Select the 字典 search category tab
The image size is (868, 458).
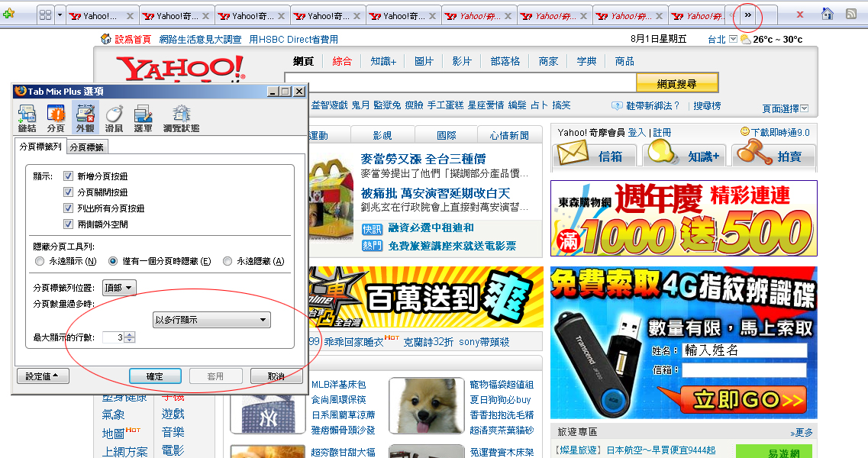tap(586, 62)
